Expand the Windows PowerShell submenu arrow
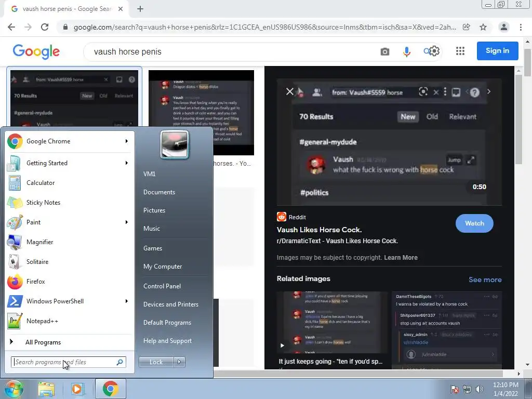Image resolution: width=532 pixels, height=399 pixels. tap(127, 301)
